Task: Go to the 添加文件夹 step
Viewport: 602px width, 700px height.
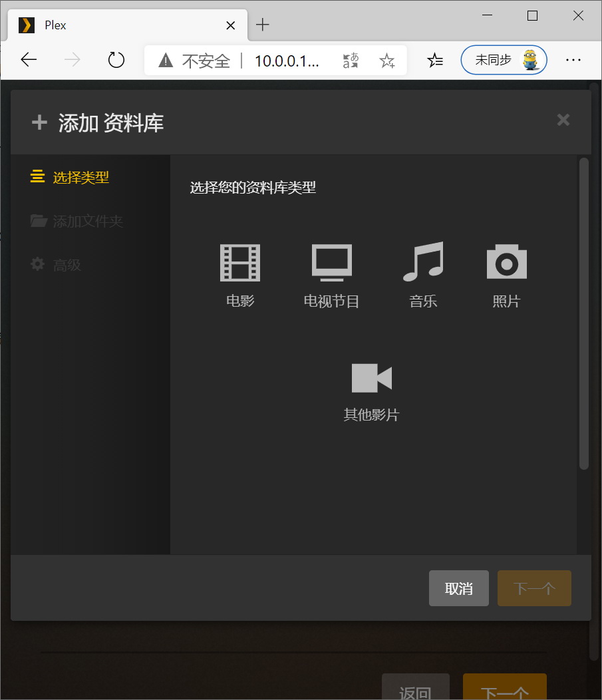Action: (76, 221)
